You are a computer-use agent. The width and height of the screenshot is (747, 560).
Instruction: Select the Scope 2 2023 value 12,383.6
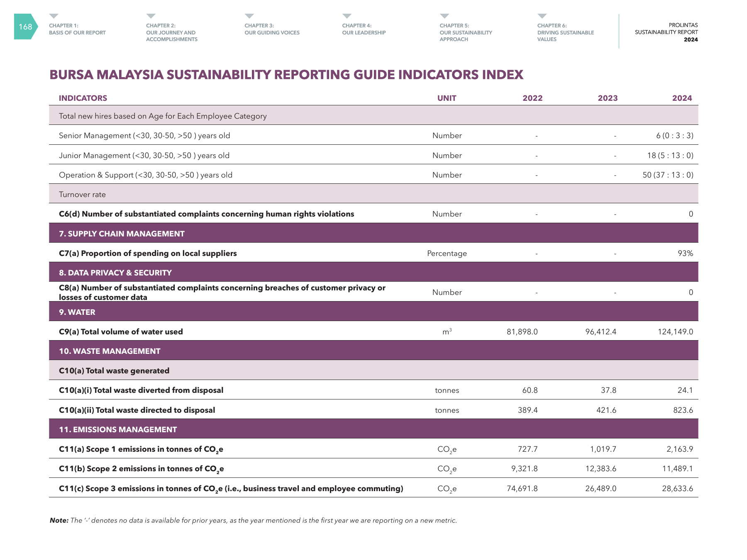coord(601,469)
